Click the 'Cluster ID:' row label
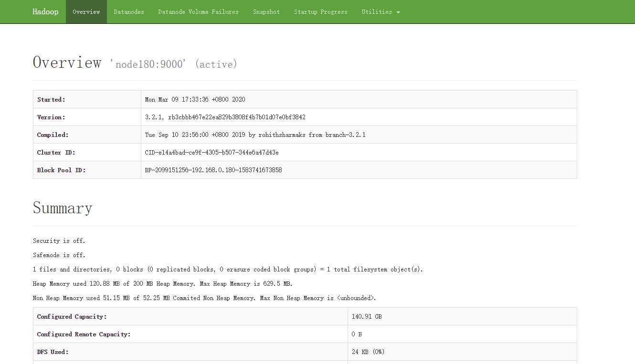 click(x=56, y=152)
